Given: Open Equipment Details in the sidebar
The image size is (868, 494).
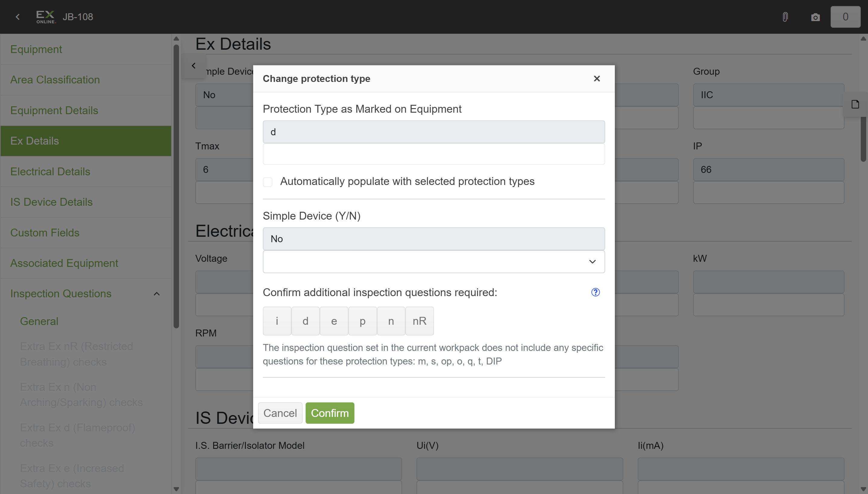Looking at the screenshot, I should click(86, 111).
